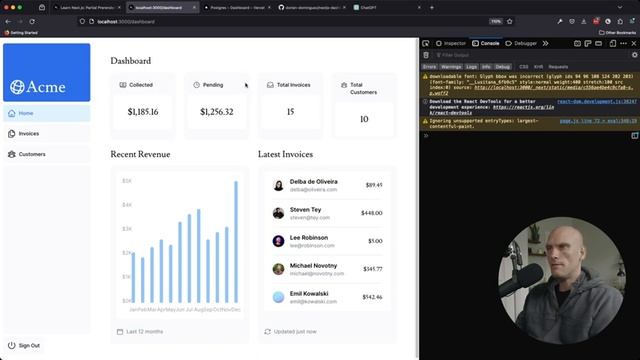Open the GitHub repository browser tab
Viewport: 640px width, 360px height.
312,7
